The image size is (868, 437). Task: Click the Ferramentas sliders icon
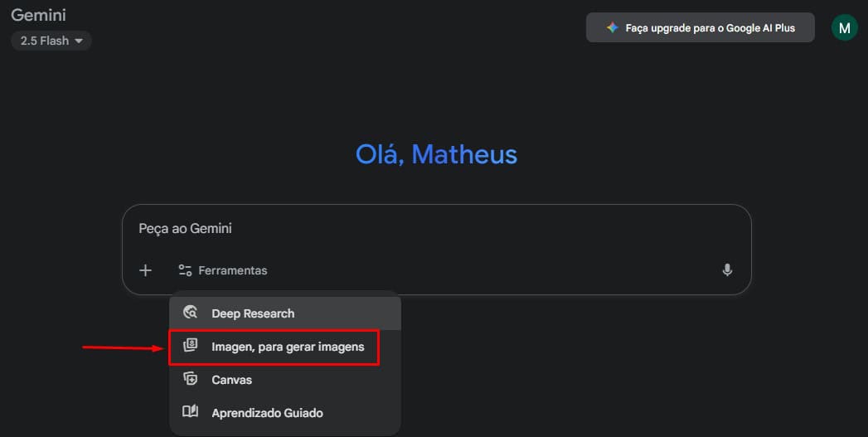click(185, 270)
